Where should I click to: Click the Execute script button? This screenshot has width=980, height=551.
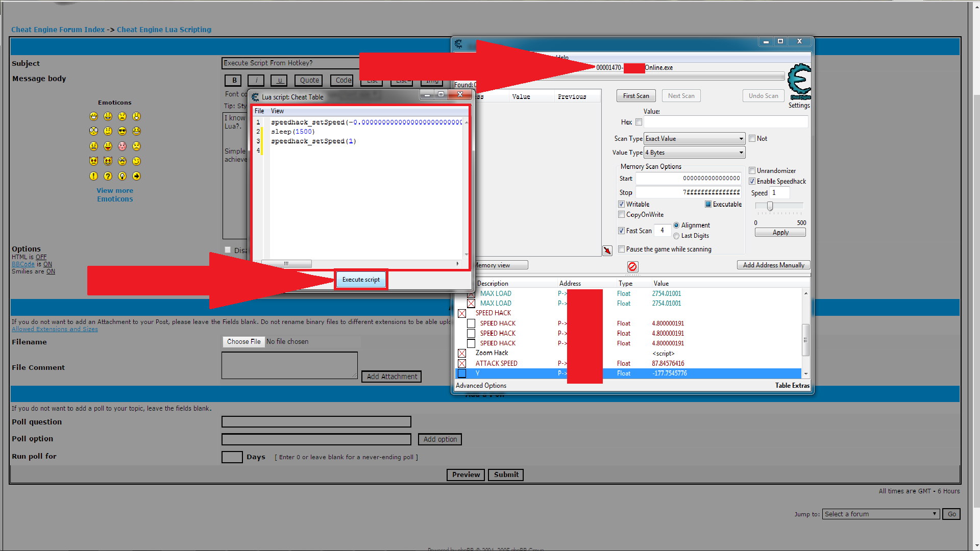click(361, 279)
